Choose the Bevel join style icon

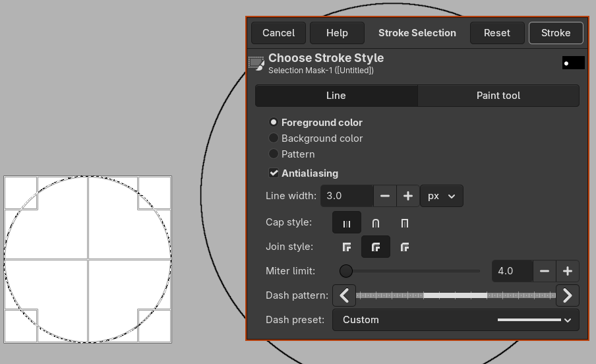[x=405, y=247]
